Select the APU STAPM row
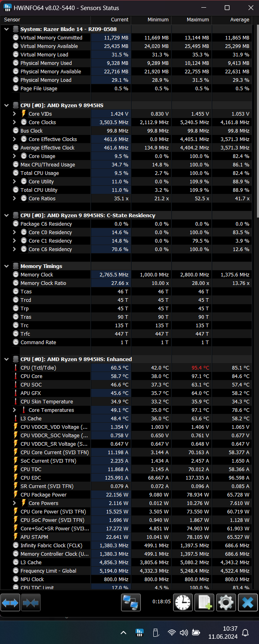 tap(126, 537)
